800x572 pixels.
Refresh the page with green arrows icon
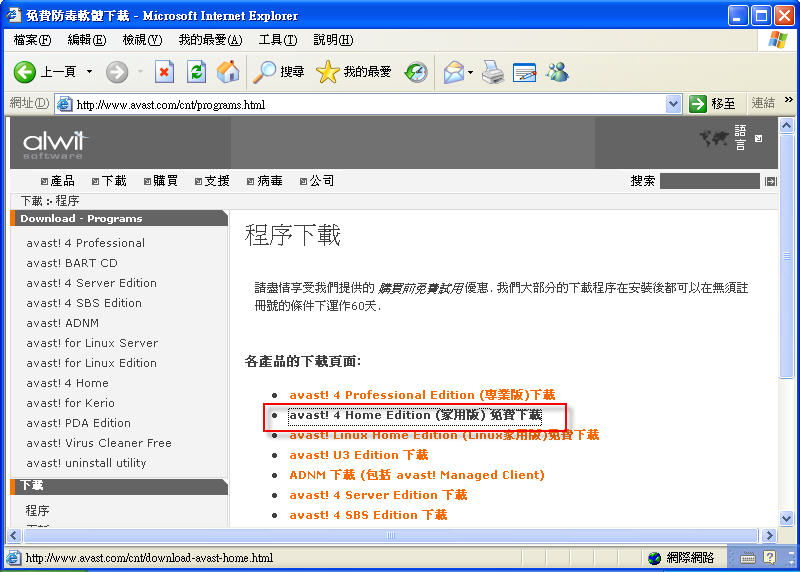[x=196, y=72]
